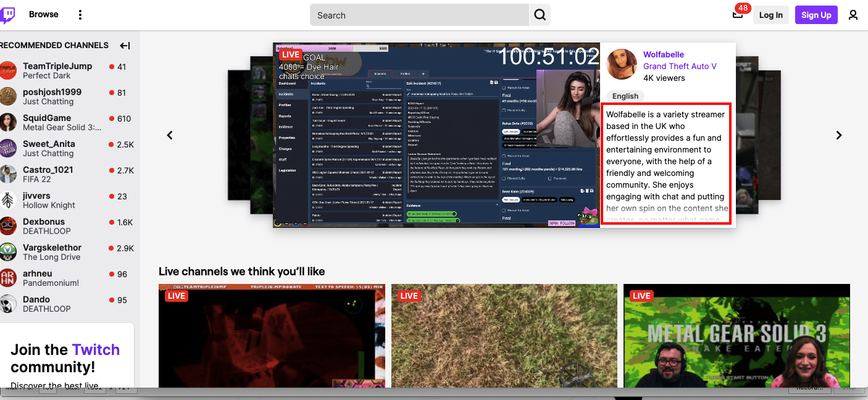Open jivvers channel avatar
The width and height of the screenshot is (868, 400).
click(x=8, y=200)
